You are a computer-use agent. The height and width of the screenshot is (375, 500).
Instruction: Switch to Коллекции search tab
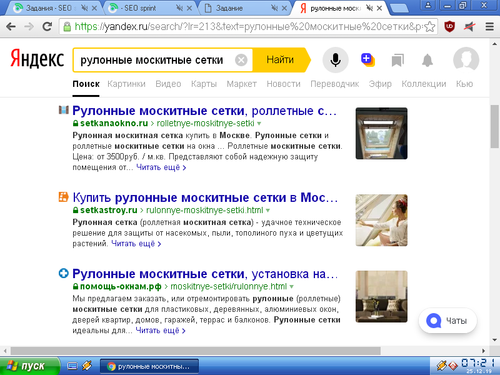point(424,84)
